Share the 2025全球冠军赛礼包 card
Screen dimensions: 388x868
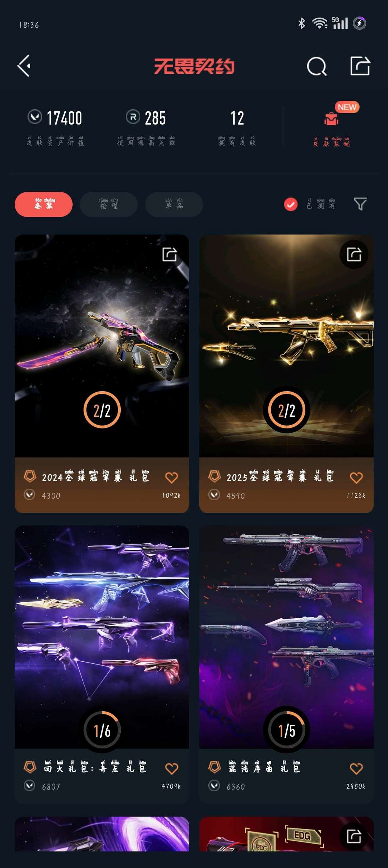point(354,254)
